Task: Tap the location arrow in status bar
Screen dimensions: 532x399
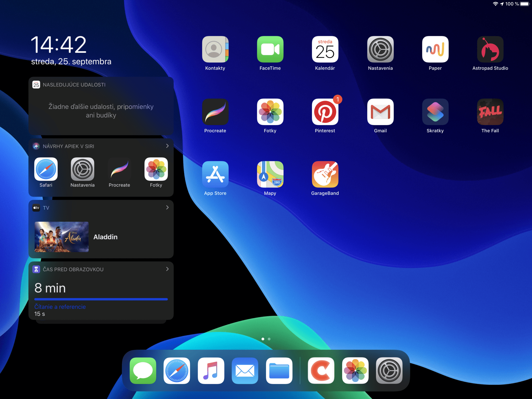Action: click(x=502, y=4)
